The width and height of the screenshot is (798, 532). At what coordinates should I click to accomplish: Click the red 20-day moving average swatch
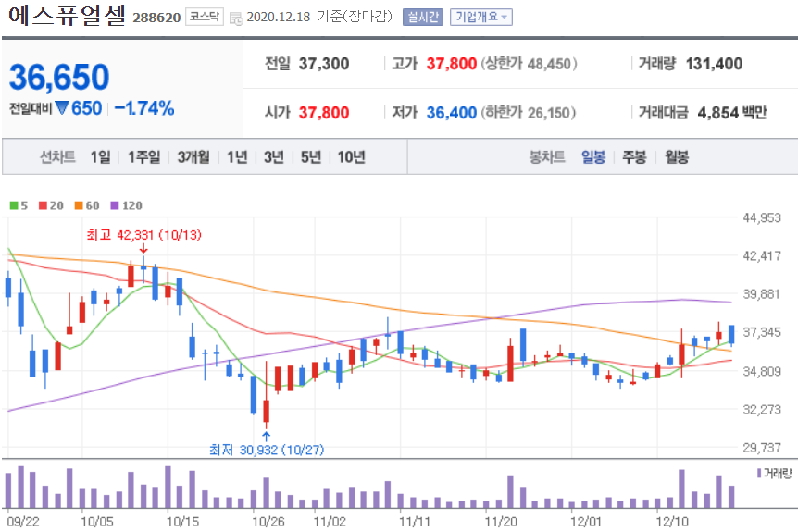pyautogui.click(x=43, y=205)
